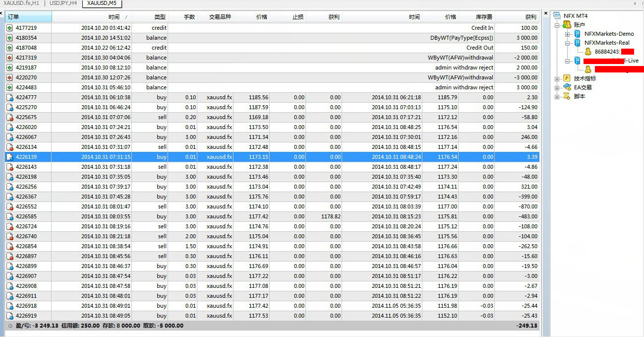Viewport: 644px width, 337px height.
Task: Expand the EA交易 tree node
Action: [x=557, y=88]
